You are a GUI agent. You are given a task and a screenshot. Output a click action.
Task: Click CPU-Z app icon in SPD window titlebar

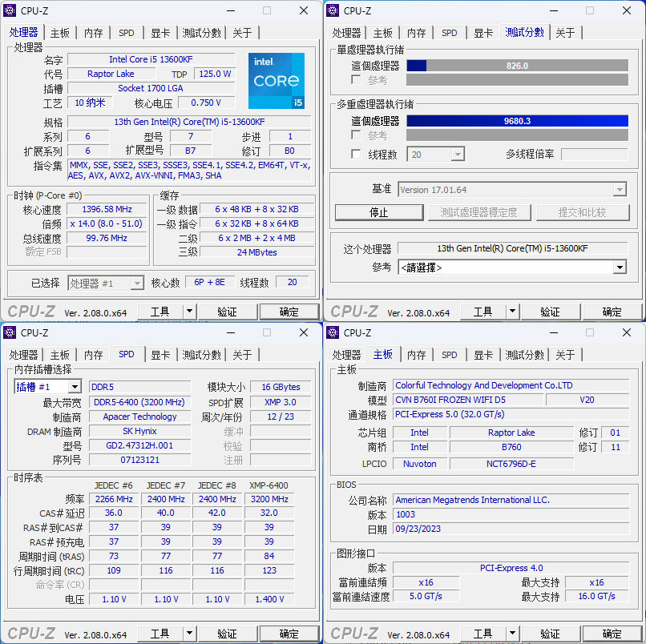point(10,332)
